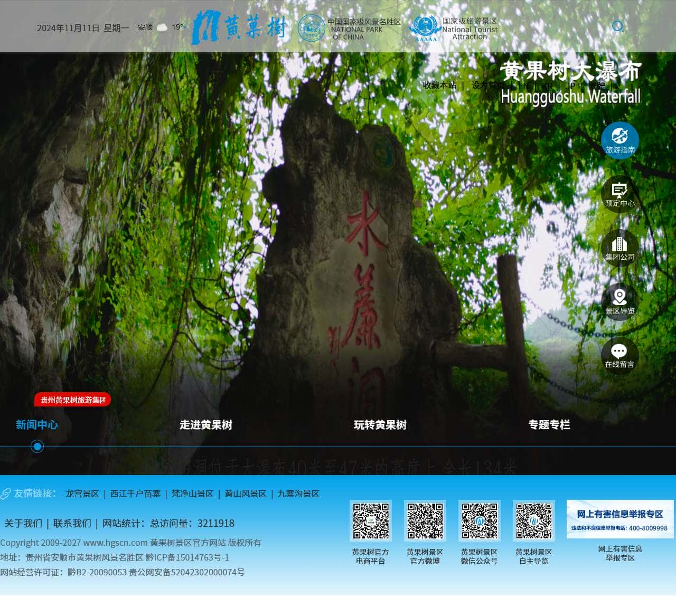The image size is (676, 616).
Task: Open the 龙宫景区 friendly link
Action: 82,494
